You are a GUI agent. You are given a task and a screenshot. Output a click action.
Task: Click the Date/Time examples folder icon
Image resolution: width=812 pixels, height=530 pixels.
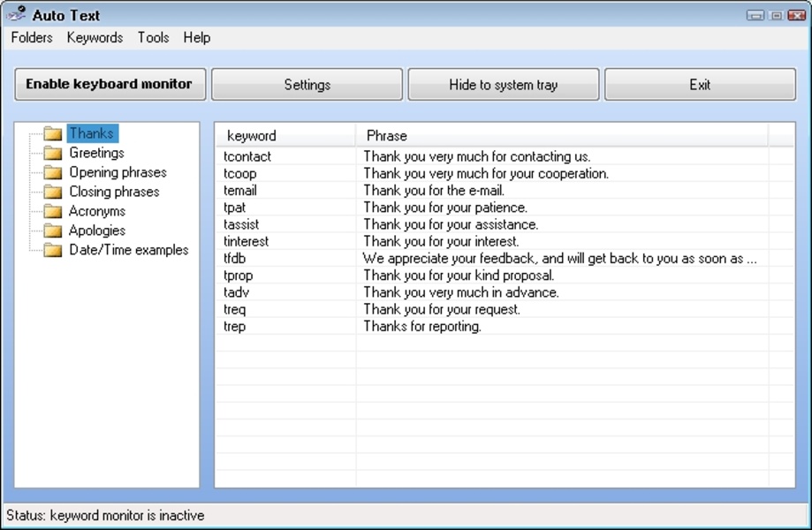tap(53, 251)
